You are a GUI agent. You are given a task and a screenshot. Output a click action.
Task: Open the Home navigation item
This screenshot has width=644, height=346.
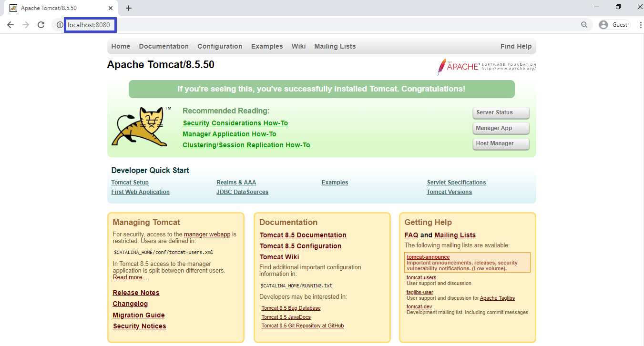(x=121, y=46)
